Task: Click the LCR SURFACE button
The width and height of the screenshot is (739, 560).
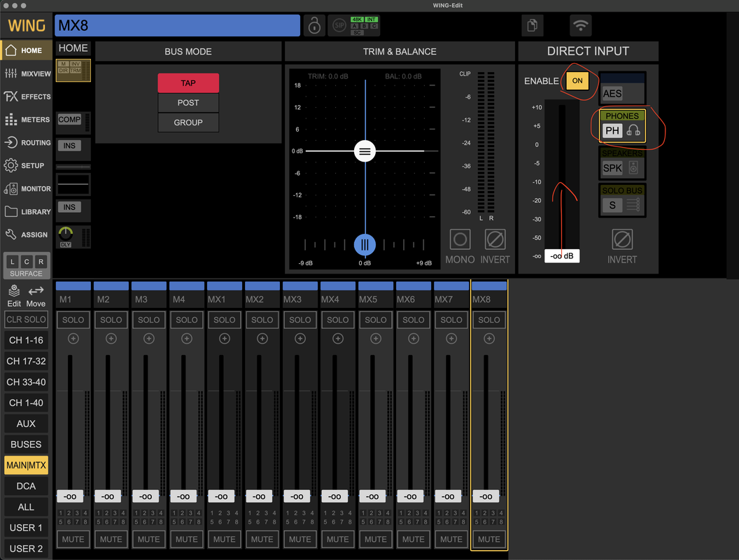Action: pyautogui.click(x=27, y=266)
